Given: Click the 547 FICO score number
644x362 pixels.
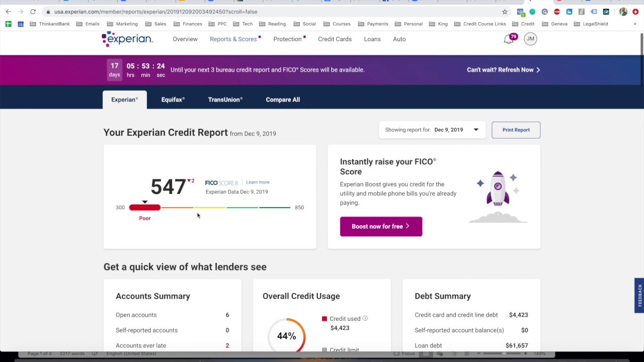Looking at the screenshot, I should (168, 187).
